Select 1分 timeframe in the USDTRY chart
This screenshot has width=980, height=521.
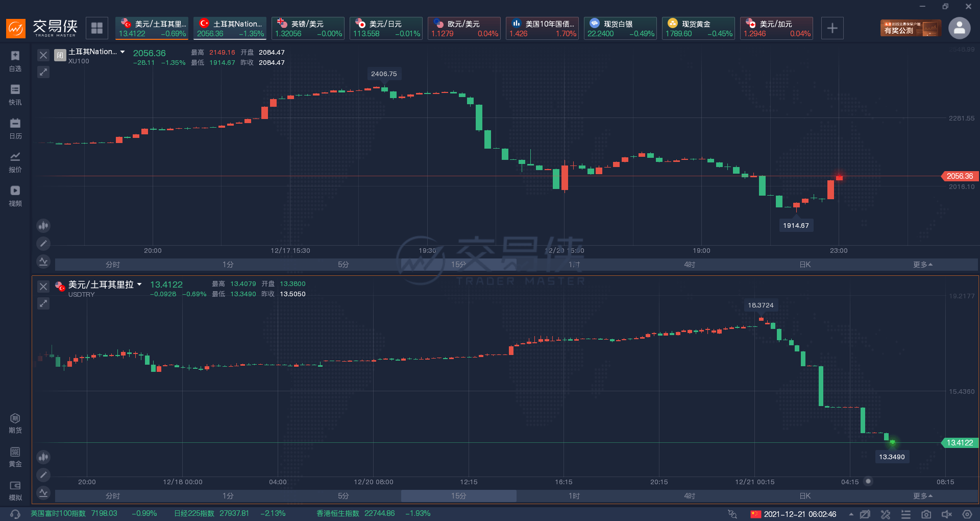228,496
